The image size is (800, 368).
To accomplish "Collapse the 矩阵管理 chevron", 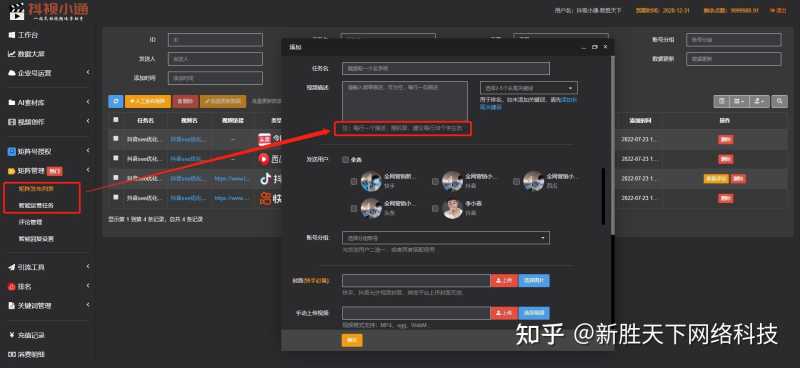I will click(x=88, y=170).
